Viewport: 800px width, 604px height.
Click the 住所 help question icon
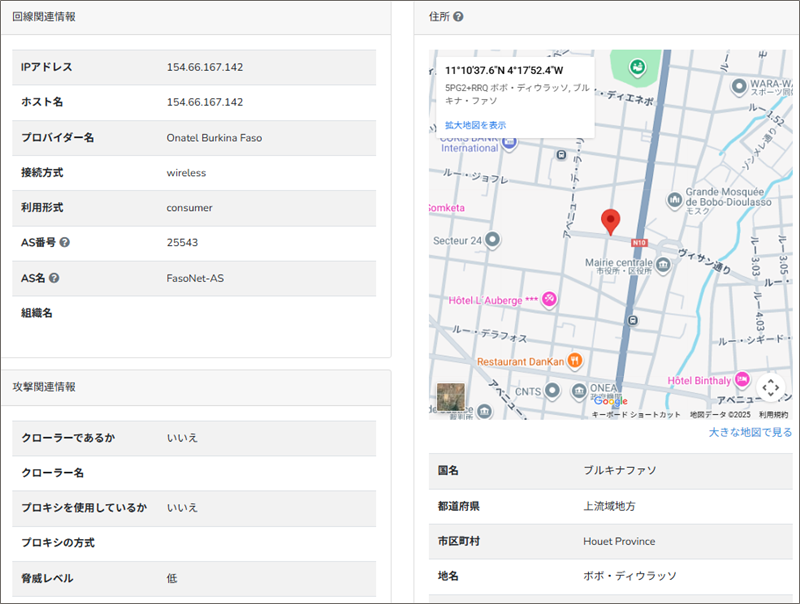(458, 17)
